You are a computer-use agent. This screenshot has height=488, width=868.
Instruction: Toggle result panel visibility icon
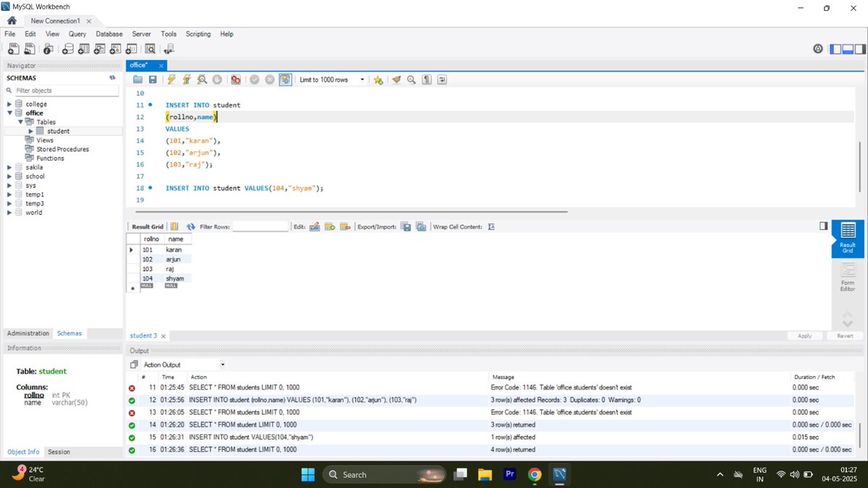pos(823,226)
